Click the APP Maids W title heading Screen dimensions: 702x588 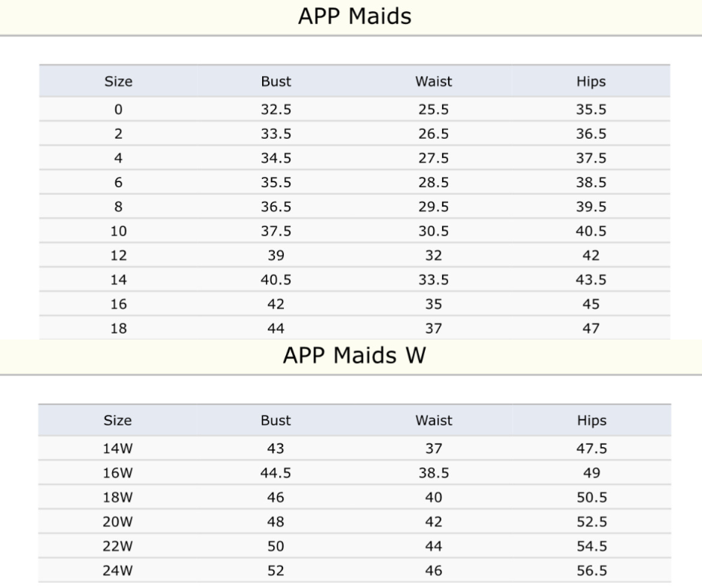point(354,355)
